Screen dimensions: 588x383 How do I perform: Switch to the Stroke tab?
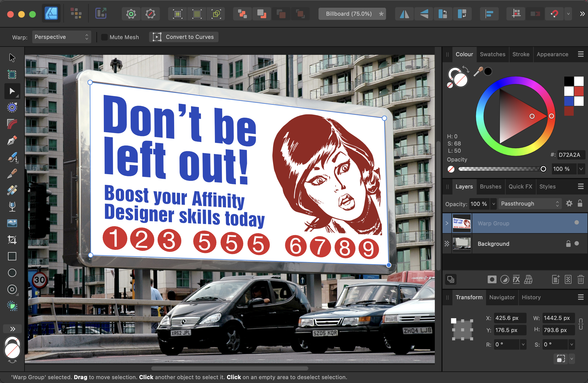click(521, 54)
